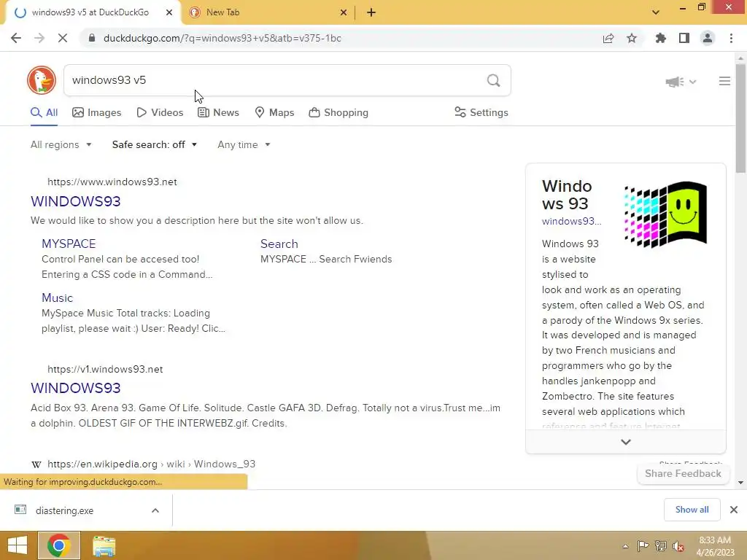Open the Chrome profile avatar
747x560 pixels.
point(708,38)
